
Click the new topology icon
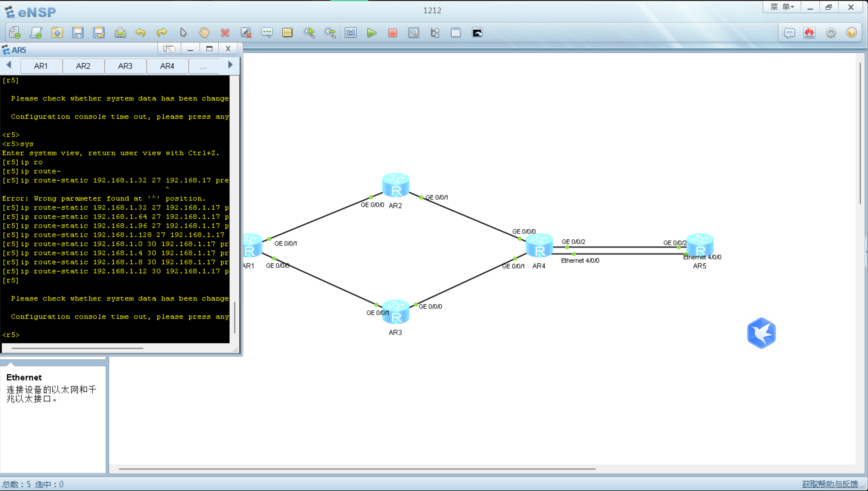15,33
